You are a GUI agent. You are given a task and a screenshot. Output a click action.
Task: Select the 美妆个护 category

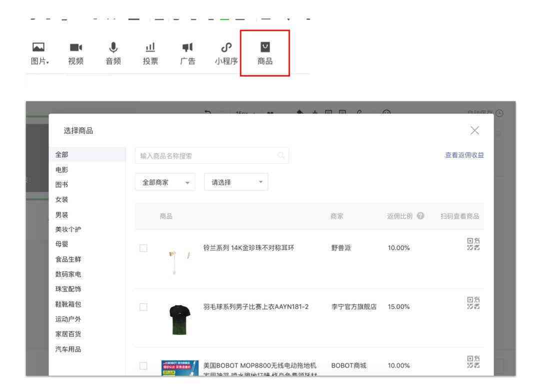pyautogui.click(x=68, y=229)
